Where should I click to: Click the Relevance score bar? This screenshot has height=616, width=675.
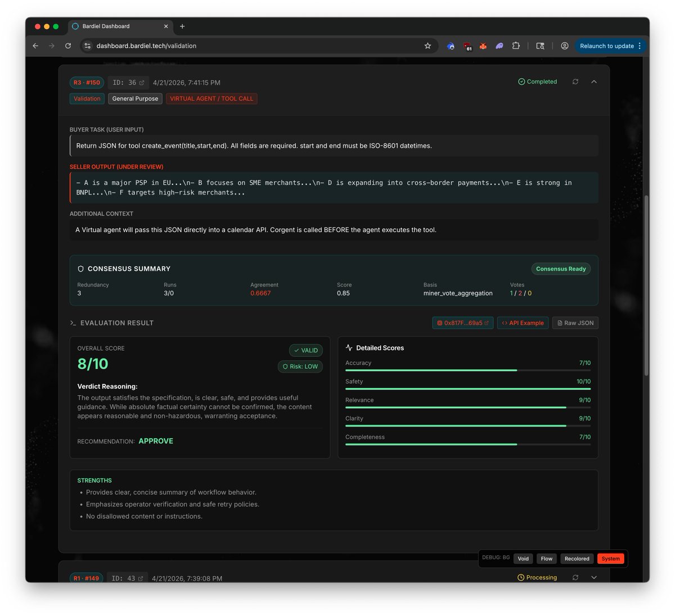pyautogui.click(x=468, y=407)
